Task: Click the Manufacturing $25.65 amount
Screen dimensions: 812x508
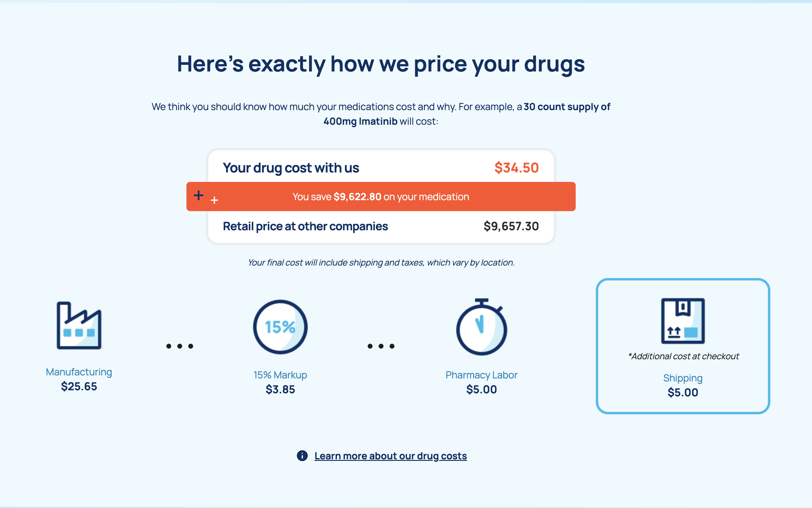Action: [79, 386]
